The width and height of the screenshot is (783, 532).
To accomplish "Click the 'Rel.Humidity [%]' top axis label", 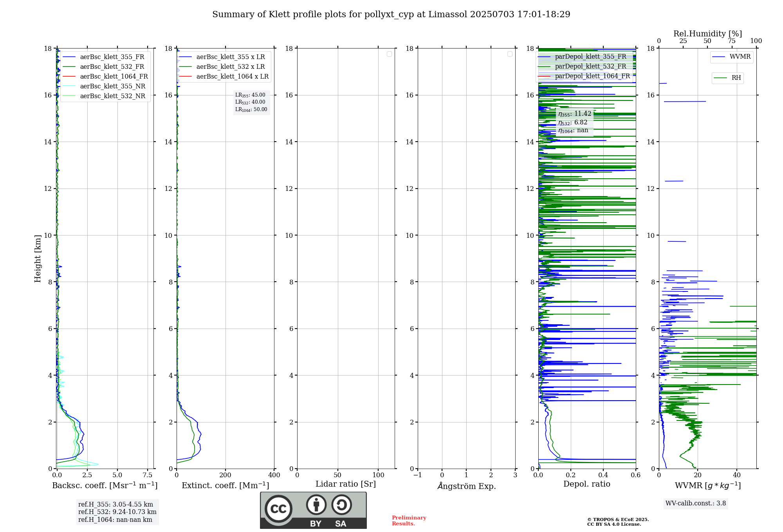I will 707,34.
